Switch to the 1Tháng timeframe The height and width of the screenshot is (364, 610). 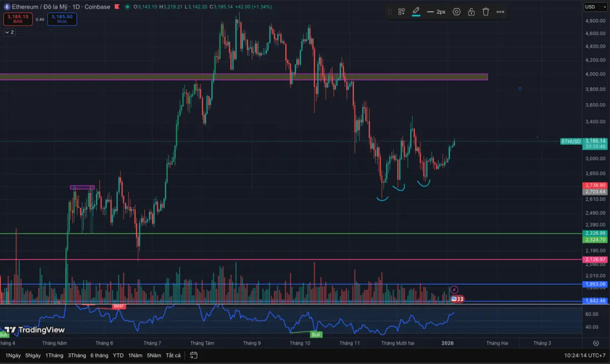(x=54, y=355)
